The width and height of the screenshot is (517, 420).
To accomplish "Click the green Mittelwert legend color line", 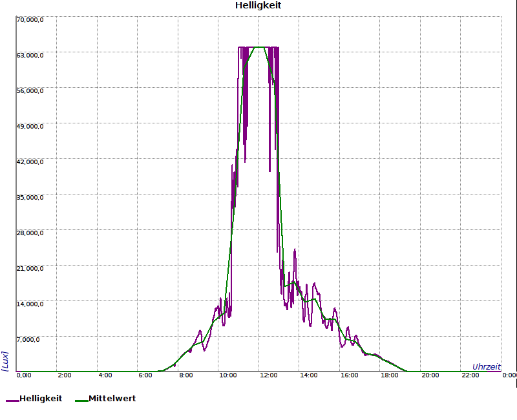I will point(82,401).
